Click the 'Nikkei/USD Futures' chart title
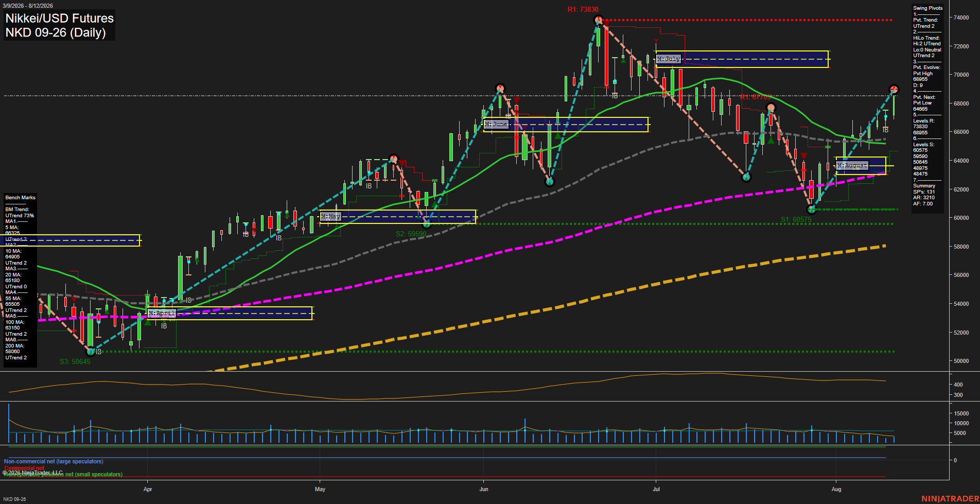Viewport: 980px width, 504px height. 59,18
